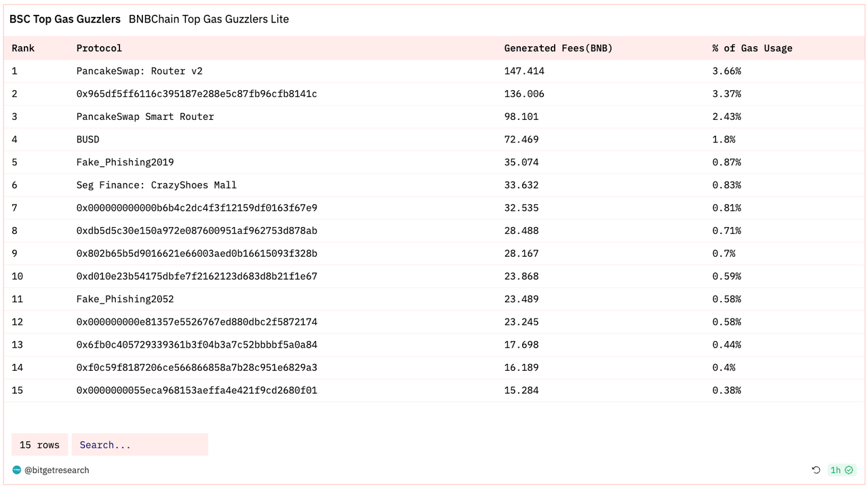The height and width of the screenshot is (488, 868).
Task: Click the 3.66% gas usage value
Action: click(x=726, y=71)
